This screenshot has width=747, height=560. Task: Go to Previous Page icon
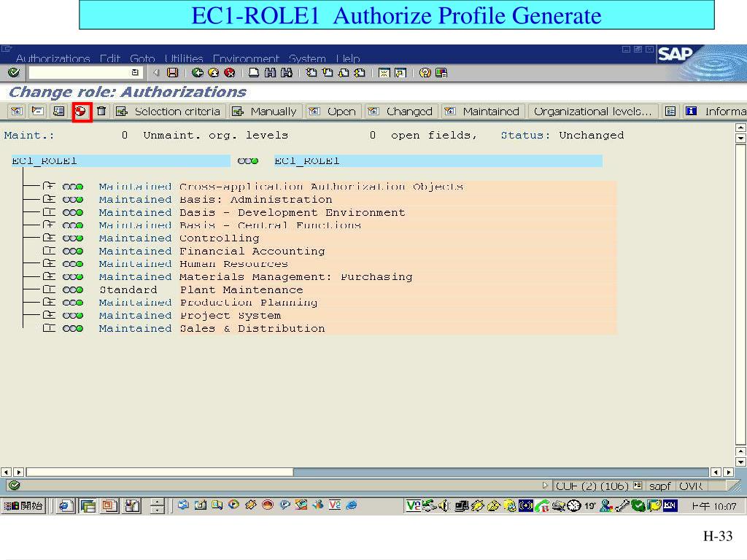pyautogui.click(x=328, y=72)
